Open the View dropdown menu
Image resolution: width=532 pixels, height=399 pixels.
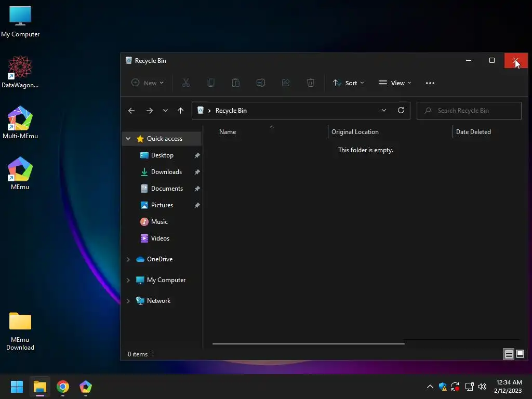[x=395, y=83]
